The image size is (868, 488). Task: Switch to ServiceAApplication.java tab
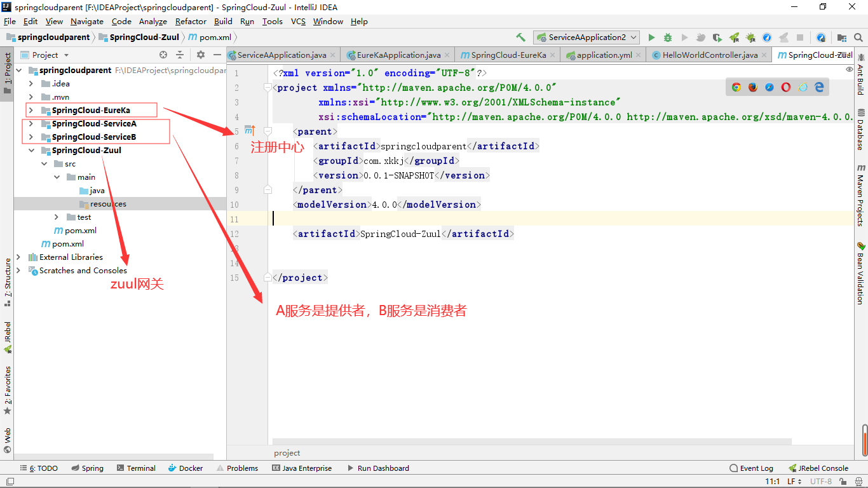click(x=282, y=55)
